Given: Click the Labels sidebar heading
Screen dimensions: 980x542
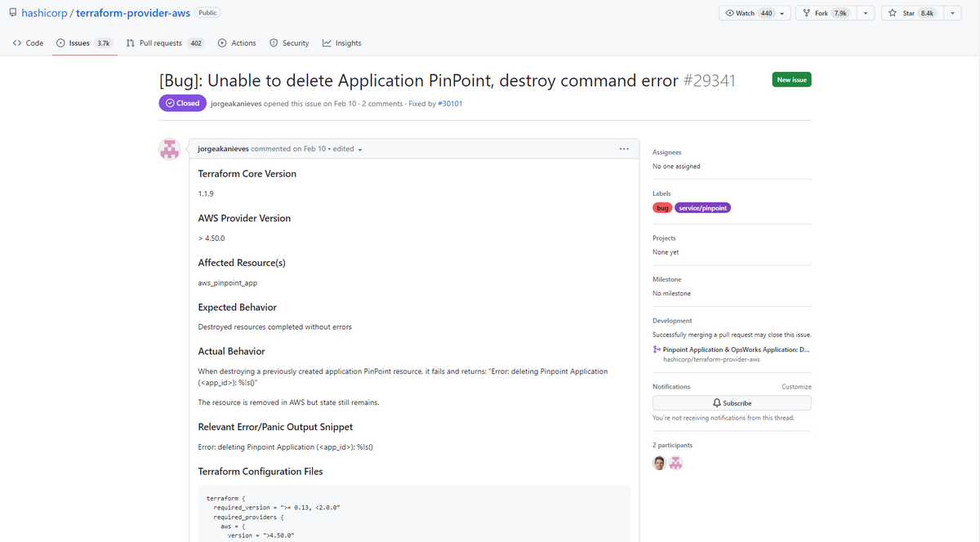Looking at the screenshot, I should click(x=661, y=193).
